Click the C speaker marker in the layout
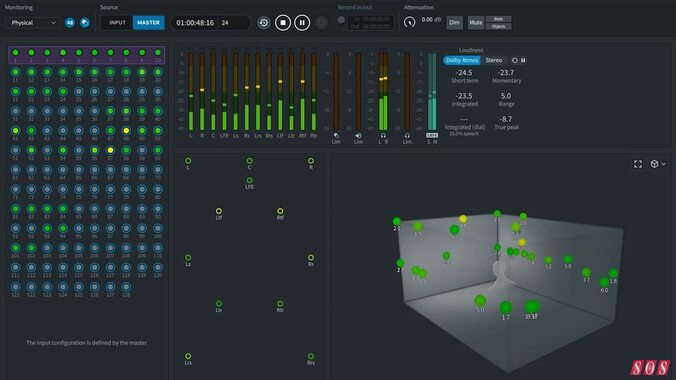 coord(250,161)
